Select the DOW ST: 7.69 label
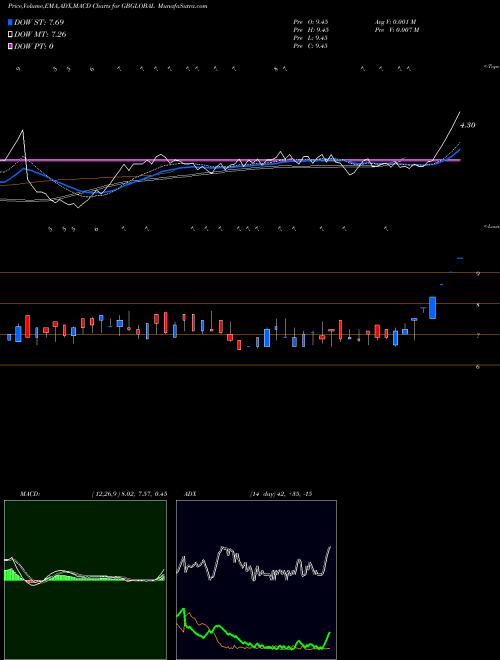 tap(39, 22)
